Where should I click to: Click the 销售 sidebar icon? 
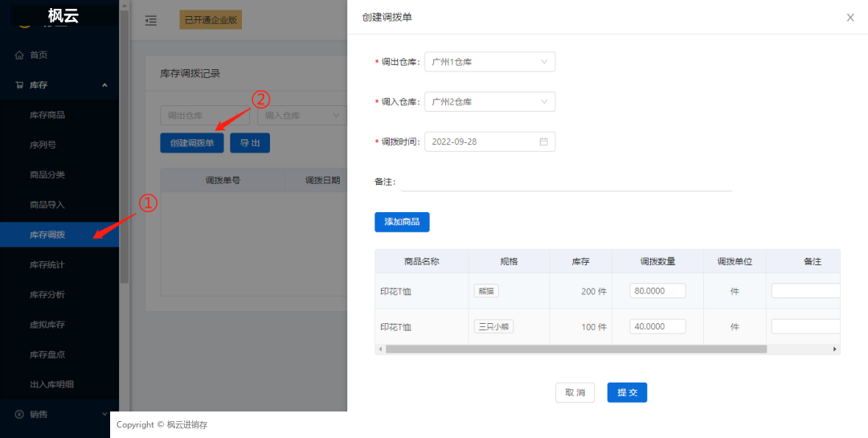click(x=19, y=414)
